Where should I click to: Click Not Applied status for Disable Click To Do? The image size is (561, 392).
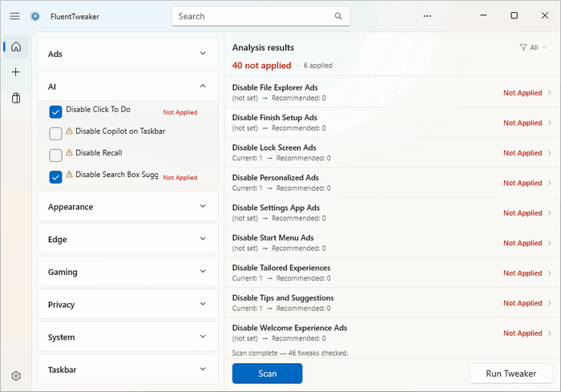click(x=180, y=112)
